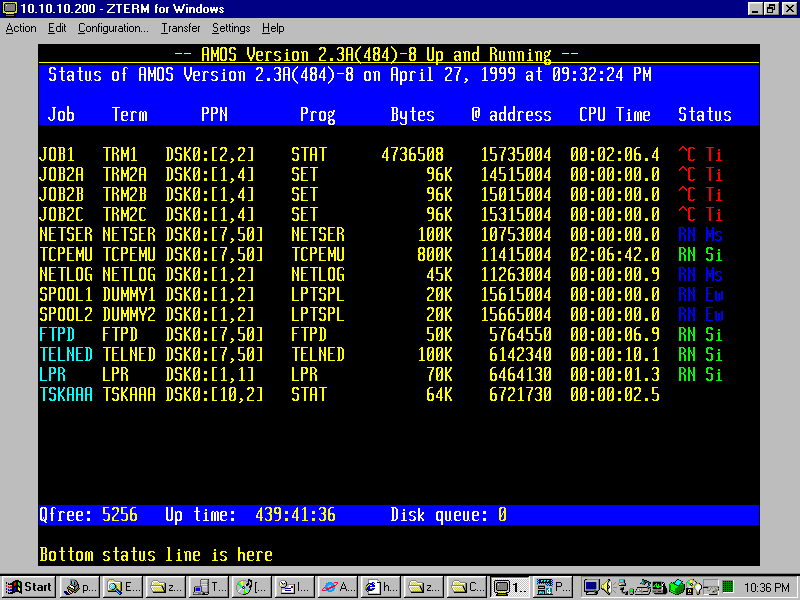
Task: Open the Action menu
Action: click(21, 28)
